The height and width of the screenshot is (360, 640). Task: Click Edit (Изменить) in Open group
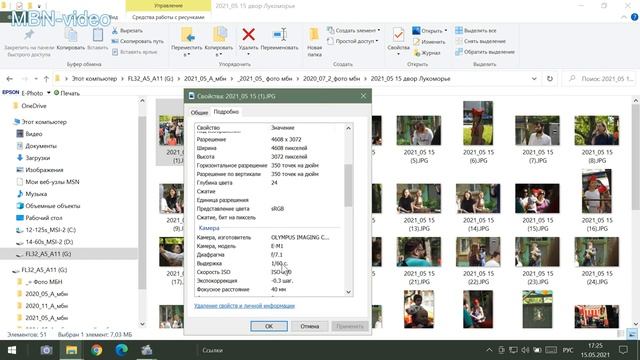click(429, 42)
